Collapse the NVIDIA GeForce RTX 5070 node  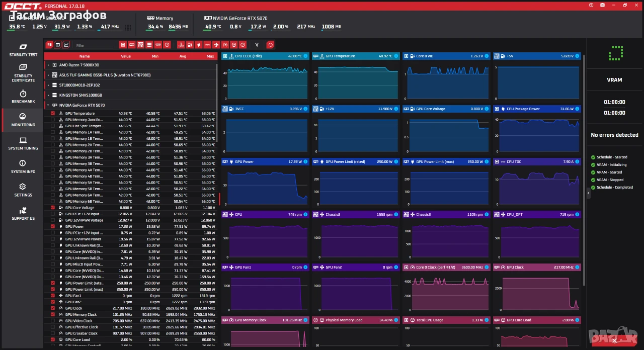click(x=48, y=105)
